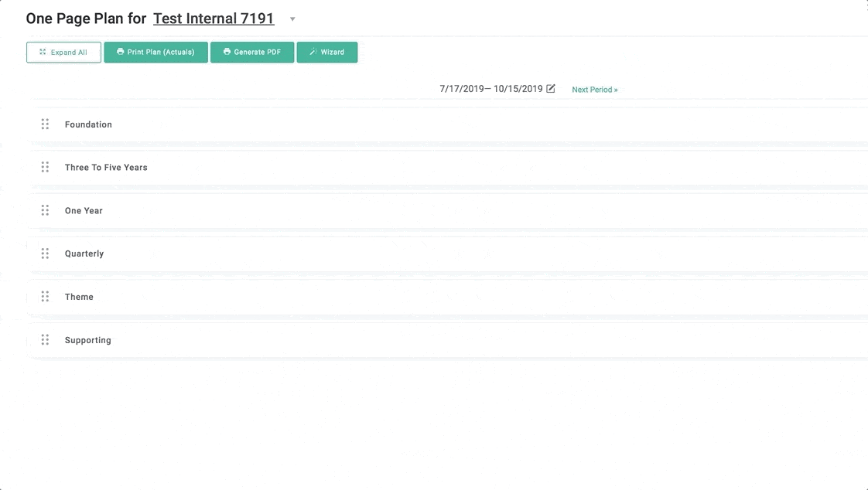868x490 pixels.
Task: Click the drag handle beside One Year
Action: [x=45, y=210]
